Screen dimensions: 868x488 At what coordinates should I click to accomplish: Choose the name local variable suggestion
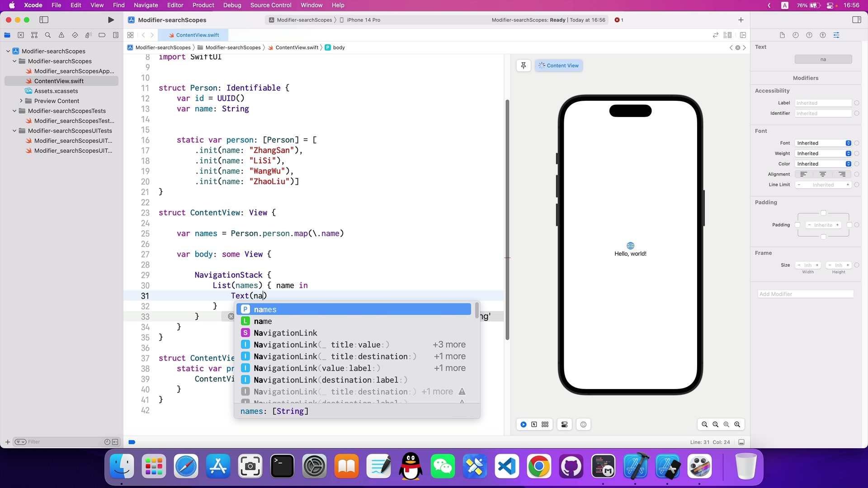354,321
